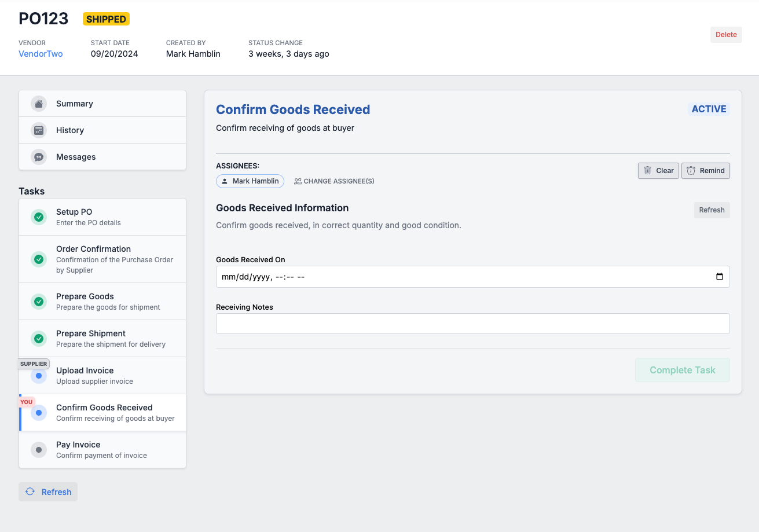Click the Order Confirmation green checkmark icon

(39, 259)
